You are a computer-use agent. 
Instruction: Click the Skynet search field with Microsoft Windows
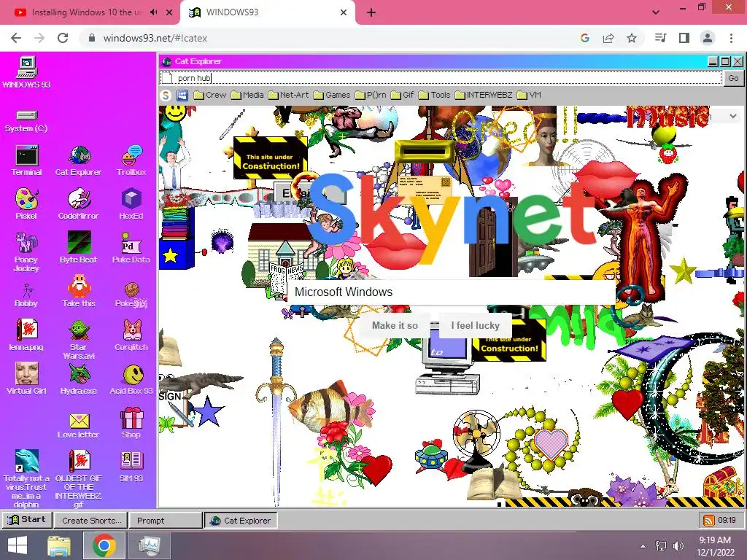(449, 292)
